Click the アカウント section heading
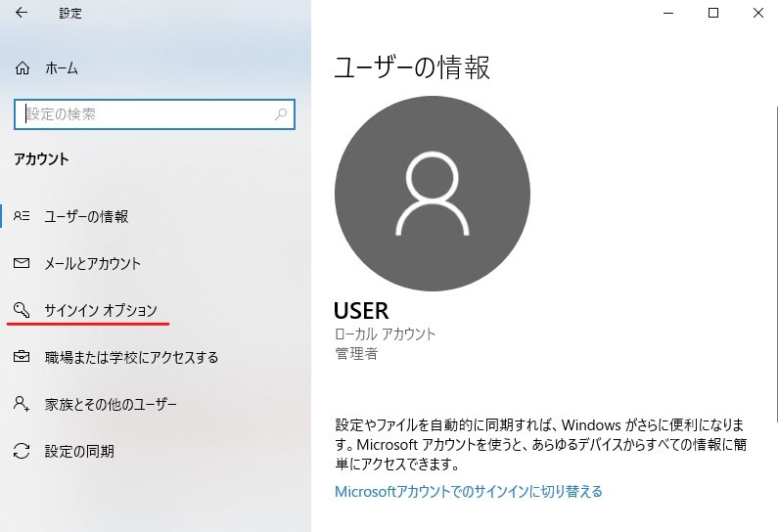Screen dimensions: 778x532 coord(41,159)
